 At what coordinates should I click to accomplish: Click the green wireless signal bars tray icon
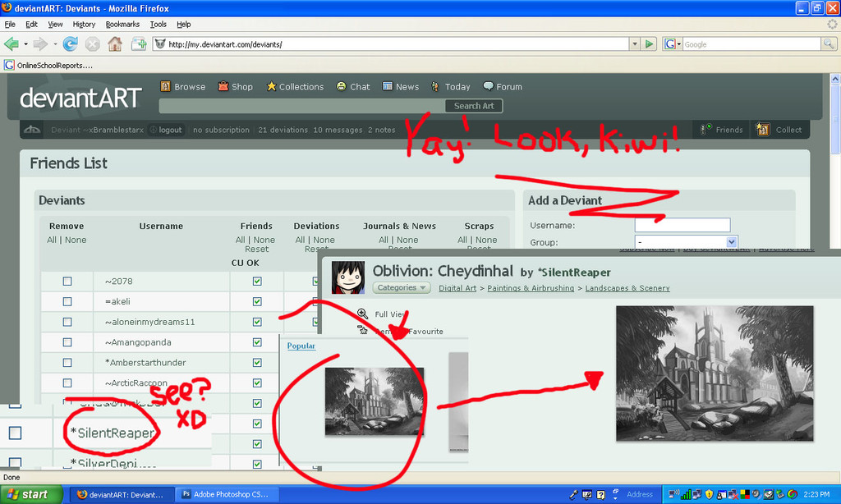[x=686, y=494]
